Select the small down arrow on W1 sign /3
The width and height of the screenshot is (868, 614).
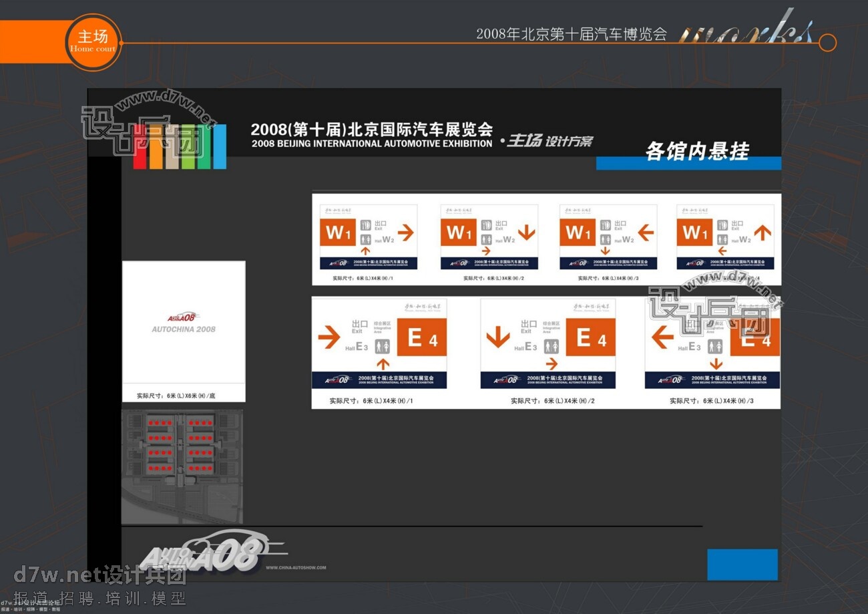click(605, 251)
